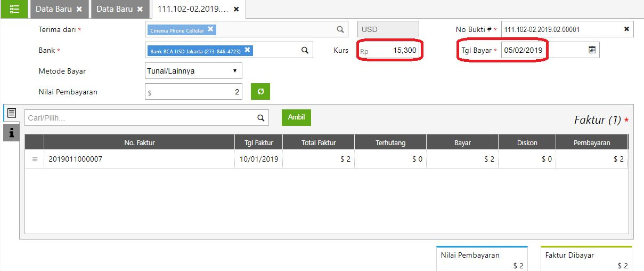Screen dimensions: 644x271
Task: Click the Nilai Pembayaran summary box
Action: [482, 259]
